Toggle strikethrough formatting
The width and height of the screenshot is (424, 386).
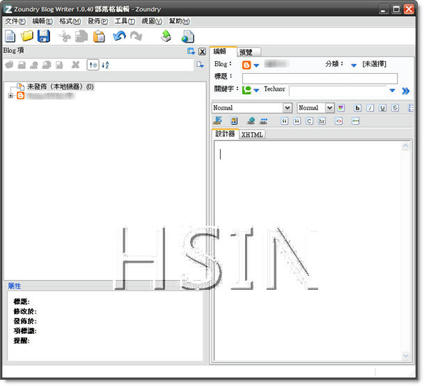pos(395,108)
